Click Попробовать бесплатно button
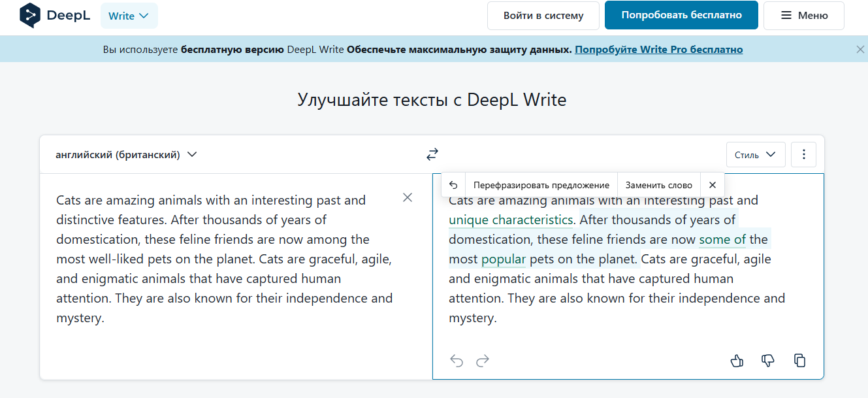Image resolution: width=868 pixels, height=398 pixels. click(x=681, y=15)
